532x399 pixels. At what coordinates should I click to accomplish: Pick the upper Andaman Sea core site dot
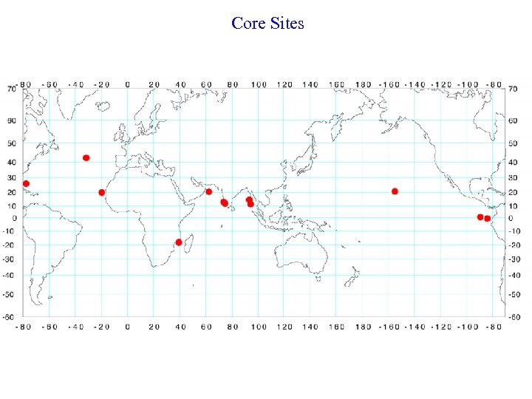point(249,199)
